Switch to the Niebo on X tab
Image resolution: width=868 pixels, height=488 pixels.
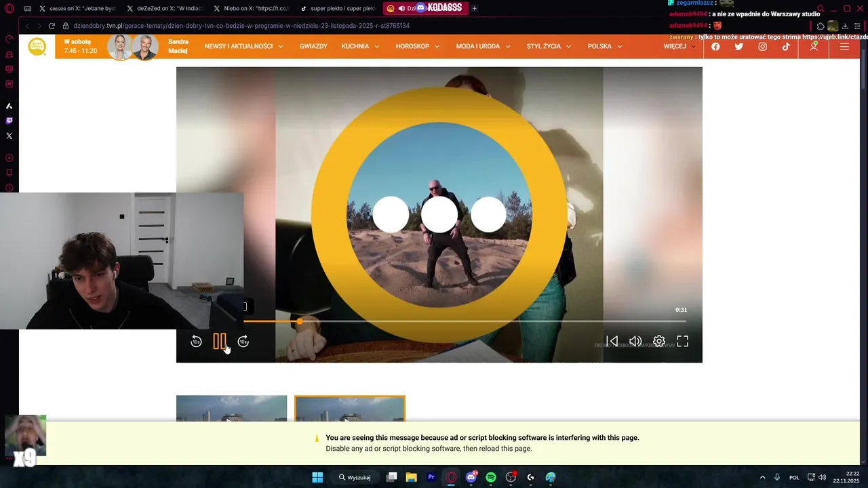(x=252, y=8)
